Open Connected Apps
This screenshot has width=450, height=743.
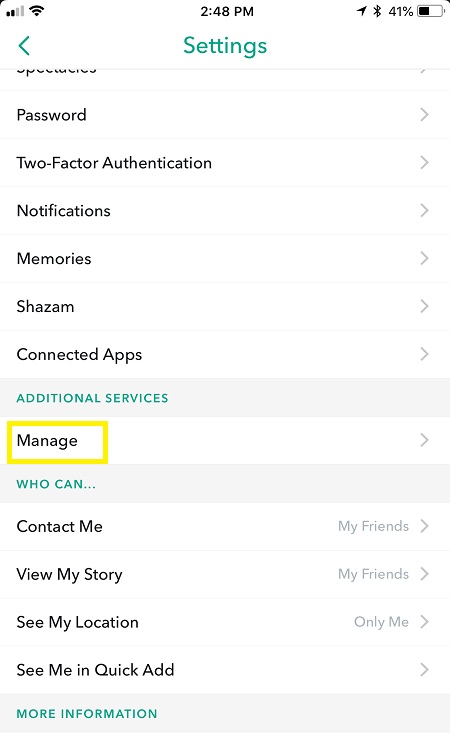pyautogui.click(x=225, y=354)
